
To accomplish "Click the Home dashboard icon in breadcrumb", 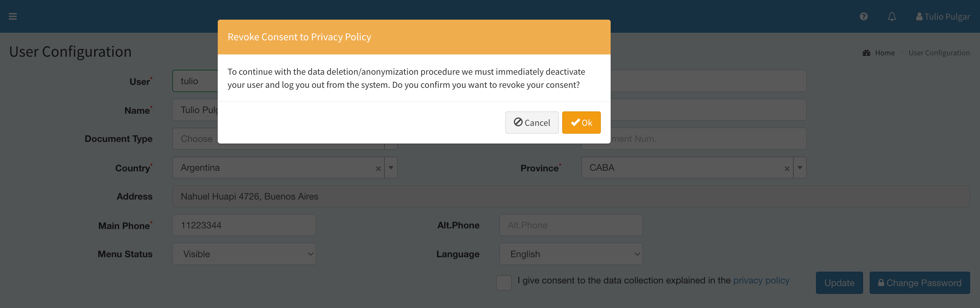I will (866, 53).
